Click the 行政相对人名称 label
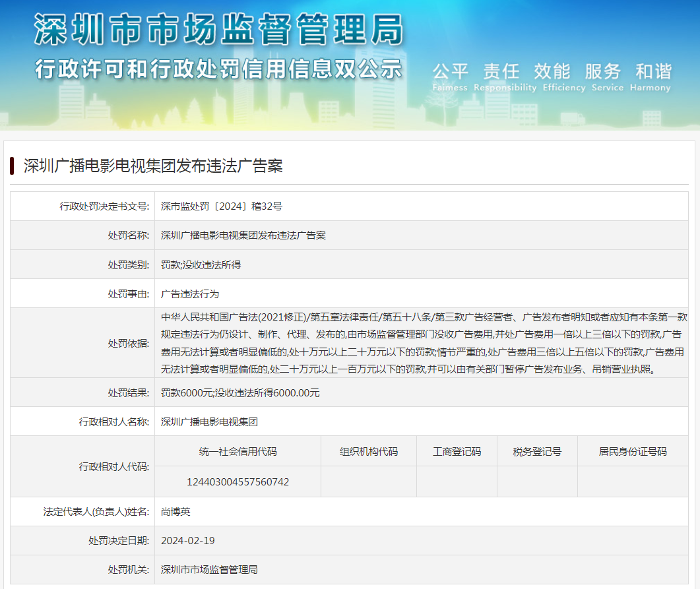Screen dimensions: 700x589 (x=114, y=421)
